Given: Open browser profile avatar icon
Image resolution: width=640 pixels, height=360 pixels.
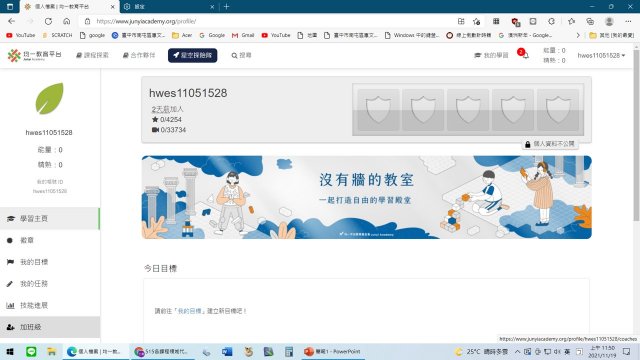Looking at the screenshot, I should (609, 21).
